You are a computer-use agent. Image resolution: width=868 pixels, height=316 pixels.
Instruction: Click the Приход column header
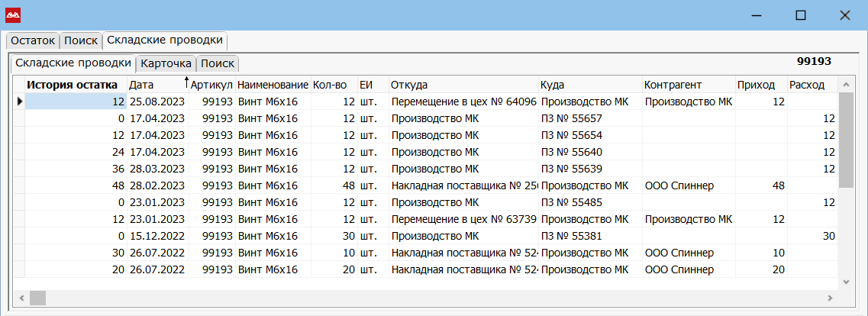point(756,85)
